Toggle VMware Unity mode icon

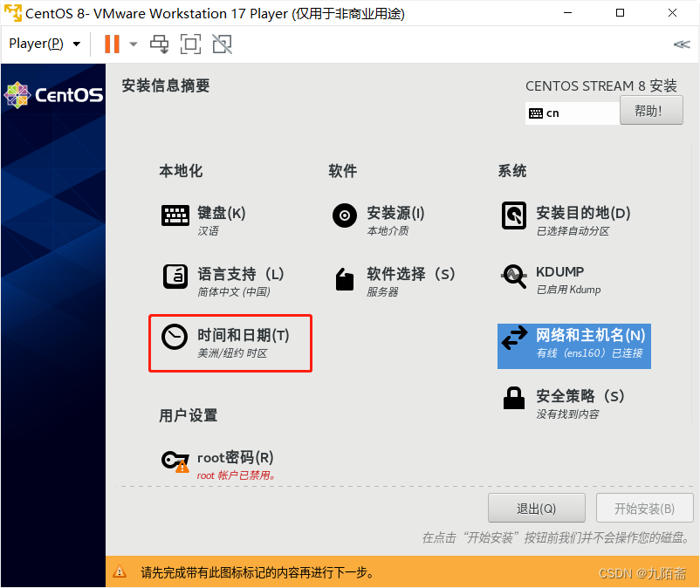tap(223, 44)
